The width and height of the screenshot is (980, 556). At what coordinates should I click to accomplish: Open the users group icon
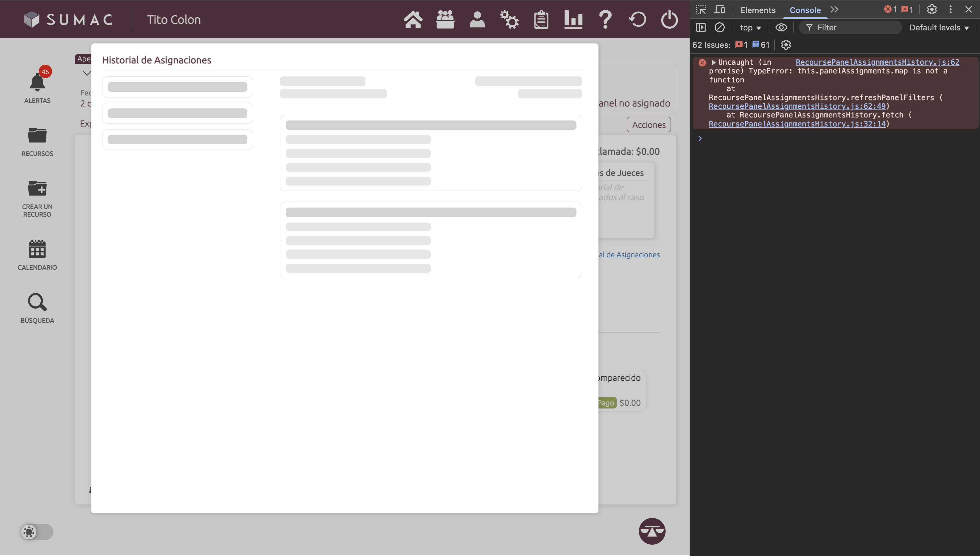click(x=445, y=19)
